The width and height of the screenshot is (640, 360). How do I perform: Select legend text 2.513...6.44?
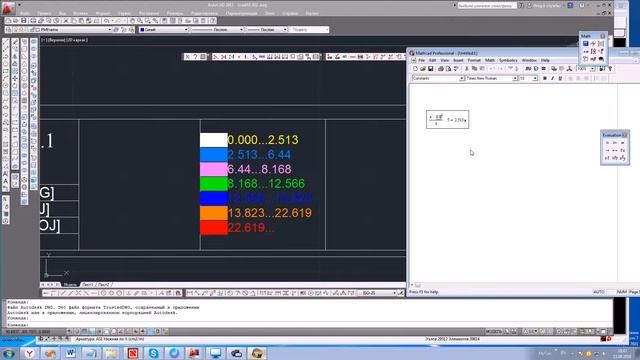click(x=259, y=155)
